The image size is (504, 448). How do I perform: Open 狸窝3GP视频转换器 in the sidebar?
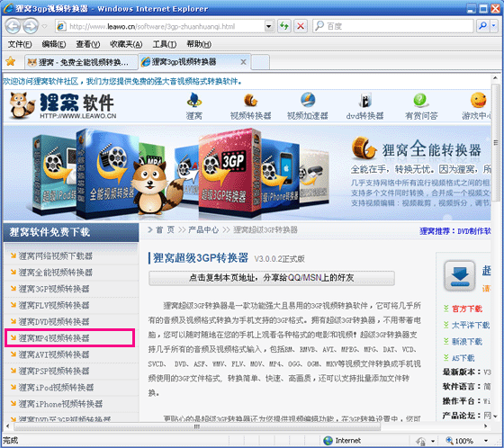pyautogui.click(x=54, y=289)
